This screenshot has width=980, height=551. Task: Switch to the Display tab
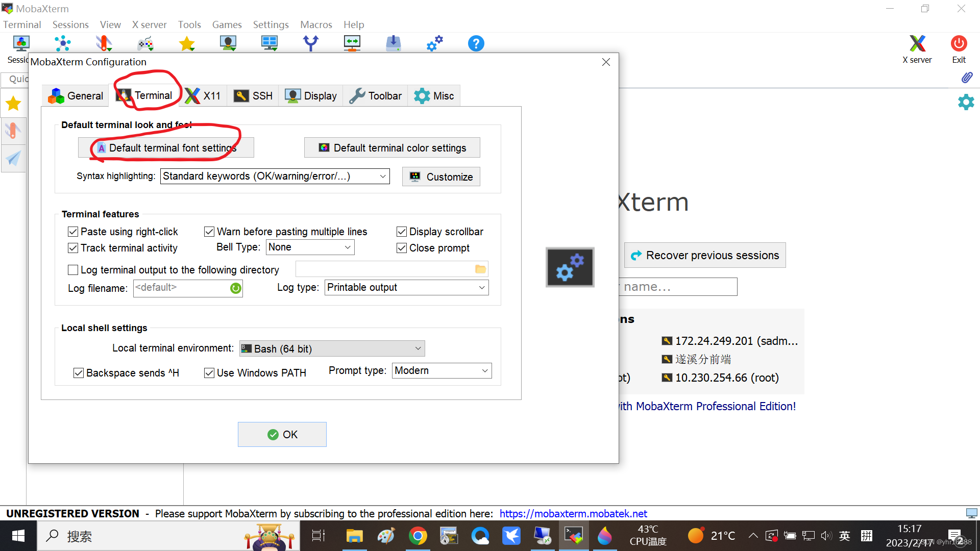pyautogui.click(x=311, y=96)
